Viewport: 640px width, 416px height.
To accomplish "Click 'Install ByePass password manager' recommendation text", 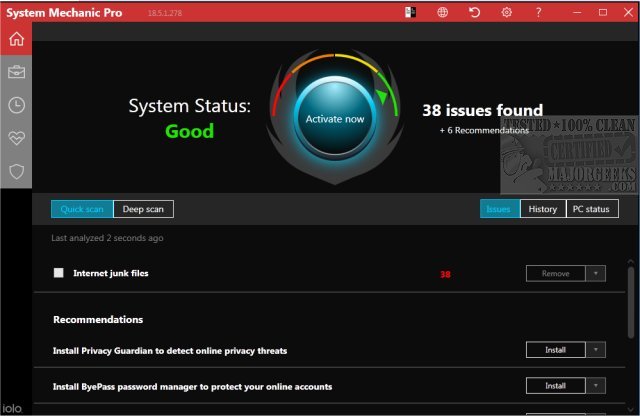I will tap(192, 387).
